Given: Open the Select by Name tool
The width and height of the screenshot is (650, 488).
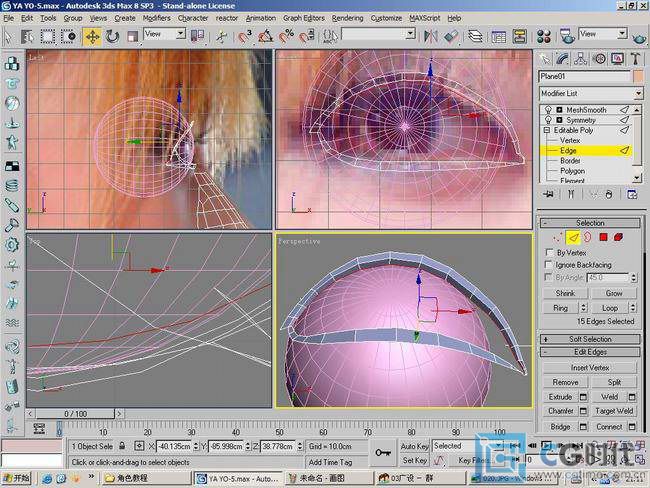Looking at the screenshot, I should pyautogui.click(x=27, y=37).
